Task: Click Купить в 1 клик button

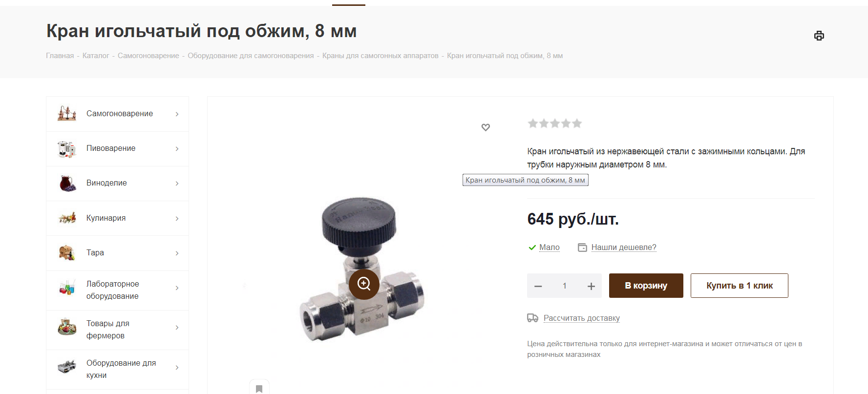Action: pyautogui.click(x=740, y=286)
